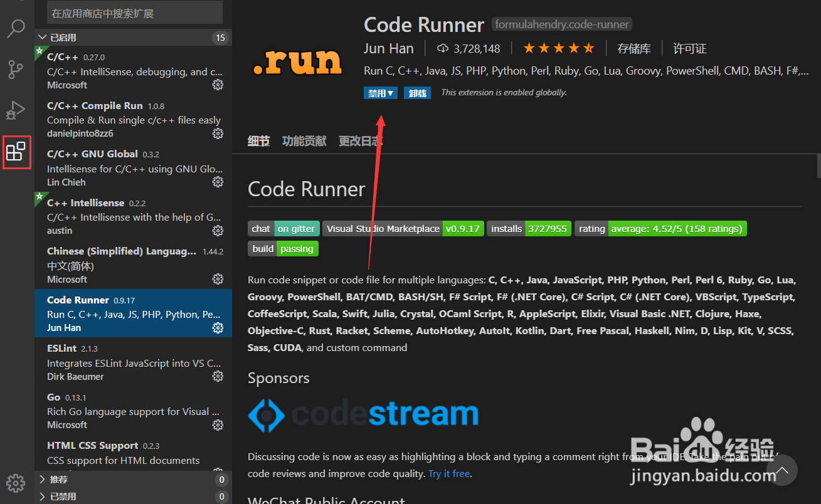Screen dimensions: 821x504
Task: Open manage gear for C++ Intellisense
Action: [218, 231]
